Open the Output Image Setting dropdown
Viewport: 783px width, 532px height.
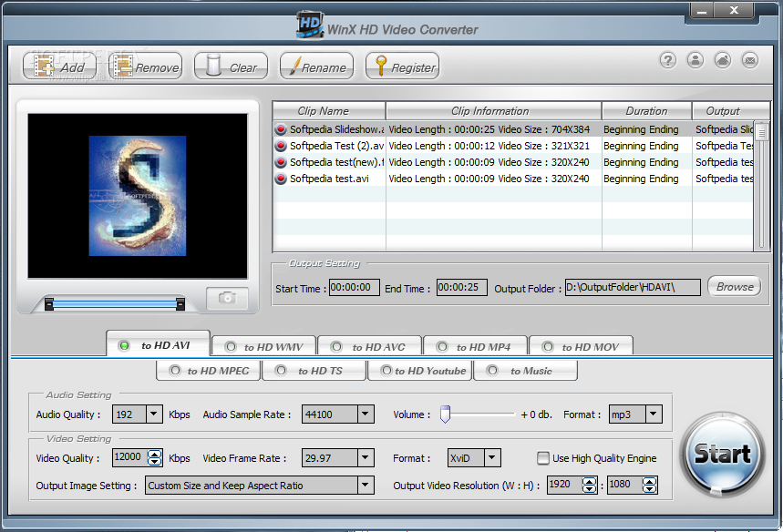click(366, 486)
